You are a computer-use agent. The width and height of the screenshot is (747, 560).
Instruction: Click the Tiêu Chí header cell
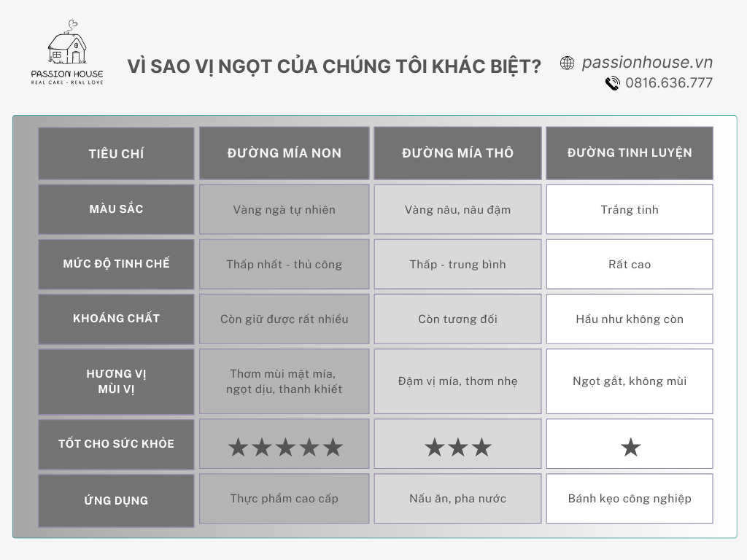click(116, 154)
